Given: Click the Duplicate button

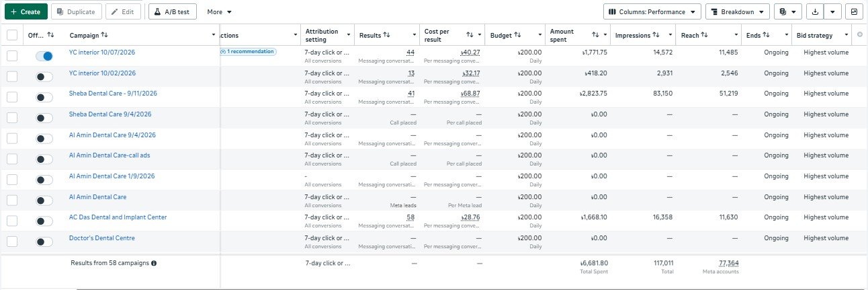Looking at the screenshot, I should [77, 11].
